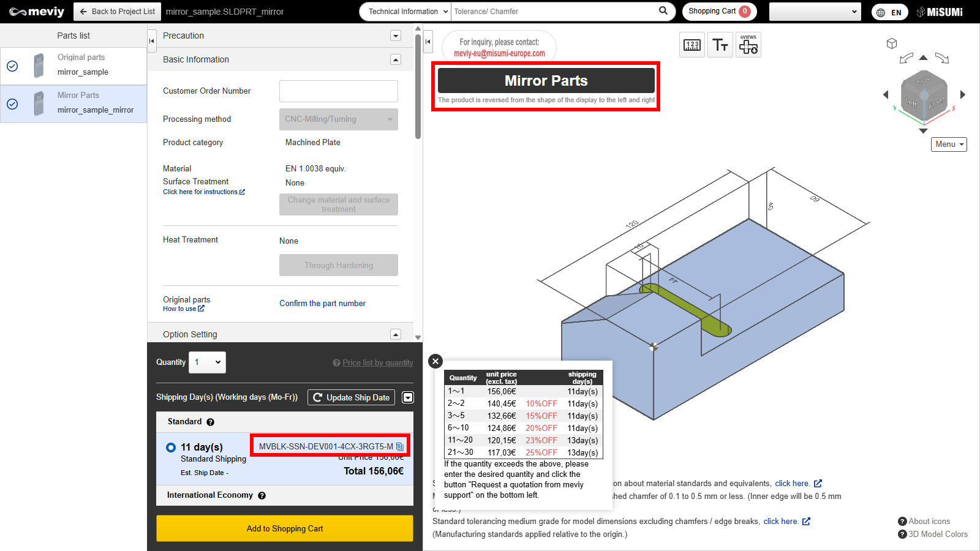Image resolution: width=980 pixels, height=551 pixels.
Task: Click Back to Project List
Action: (118, 12)
